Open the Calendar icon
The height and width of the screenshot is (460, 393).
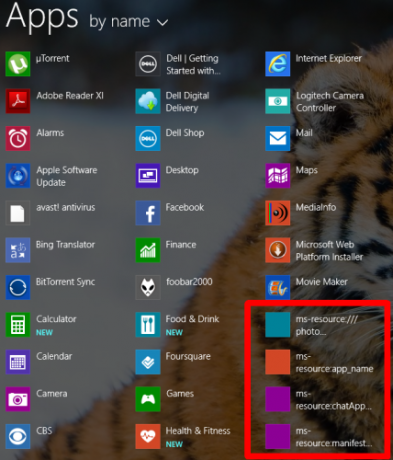click(x=18, y=362)
